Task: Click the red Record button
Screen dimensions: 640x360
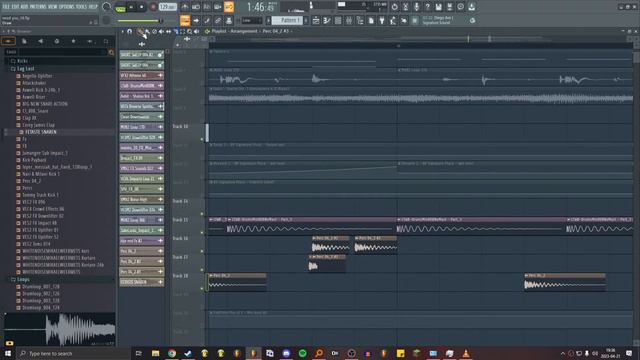Action: [153, 7]
